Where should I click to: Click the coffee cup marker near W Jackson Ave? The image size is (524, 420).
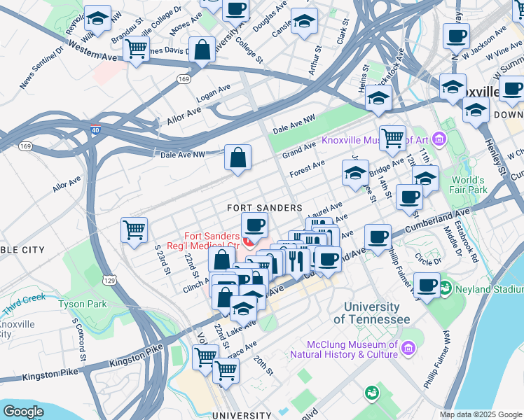(x=456, y=37)
